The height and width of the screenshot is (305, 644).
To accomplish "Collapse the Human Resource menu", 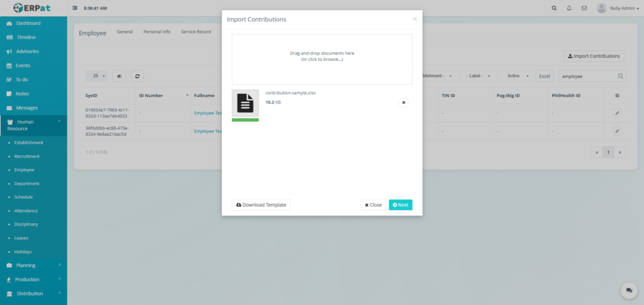I will [x=33, y=125].
